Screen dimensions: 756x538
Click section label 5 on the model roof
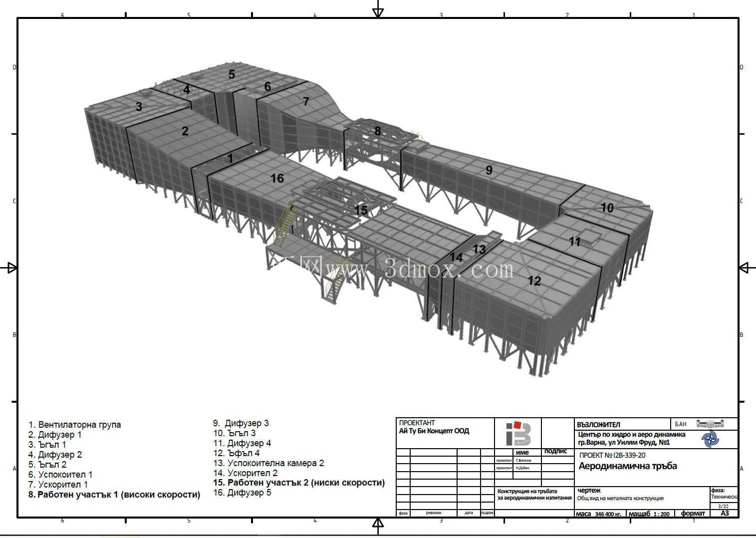232,74
